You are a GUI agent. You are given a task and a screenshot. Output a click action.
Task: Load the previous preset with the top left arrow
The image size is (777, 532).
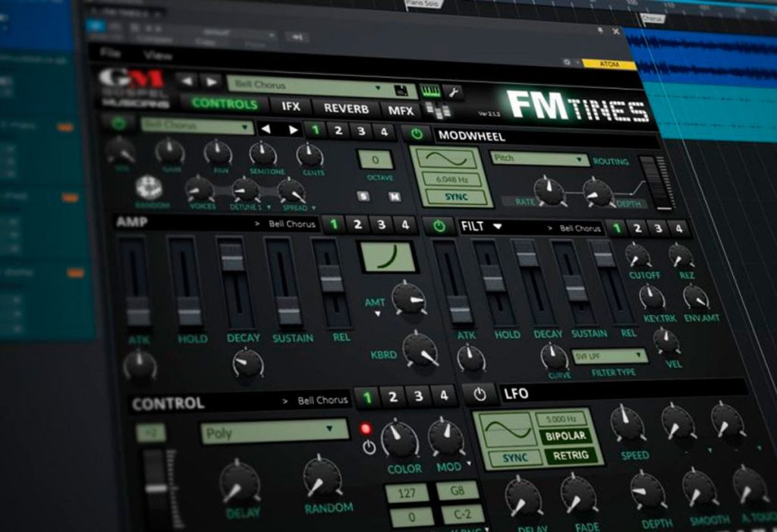coord(187,81)
